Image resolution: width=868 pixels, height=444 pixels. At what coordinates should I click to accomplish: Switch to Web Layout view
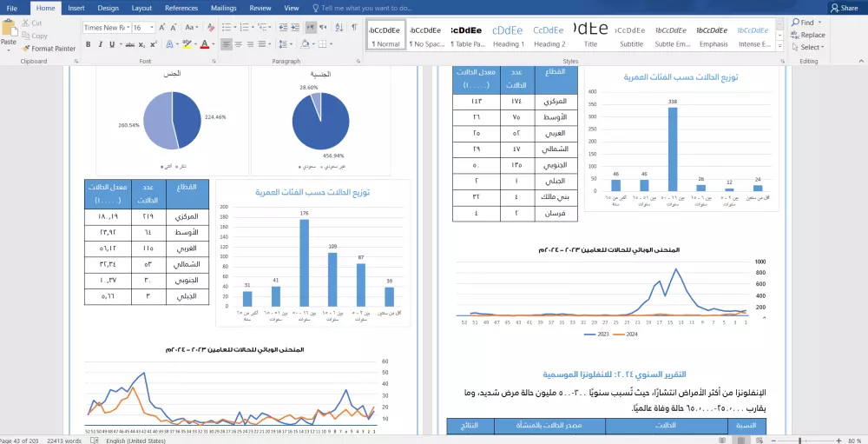(760, 441)
